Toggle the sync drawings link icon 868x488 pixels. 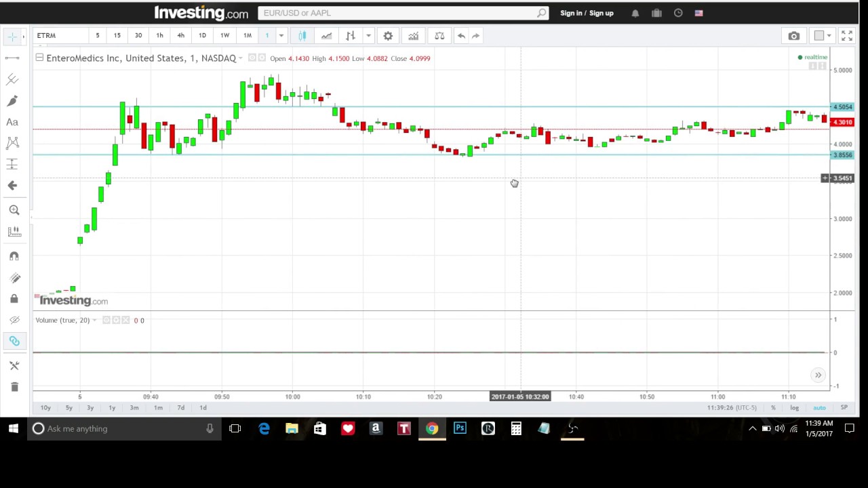[14, 341]
